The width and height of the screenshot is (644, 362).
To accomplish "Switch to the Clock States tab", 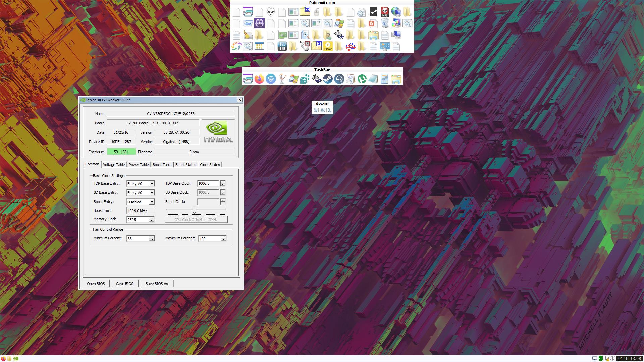I will 210,165.
